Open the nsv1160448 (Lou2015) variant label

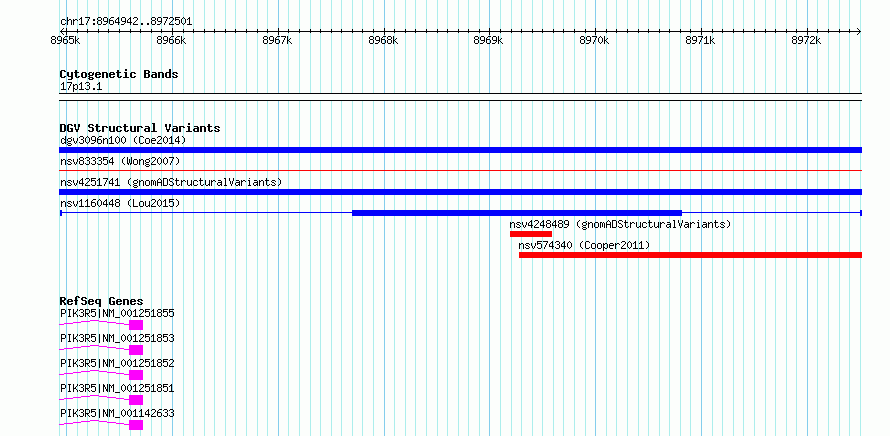point(120,203)
